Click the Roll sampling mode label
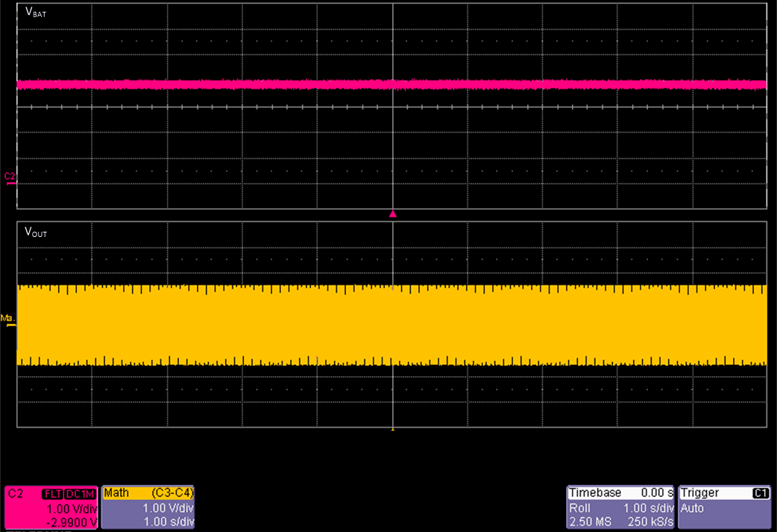777x532 pixels. coord(579,508)
